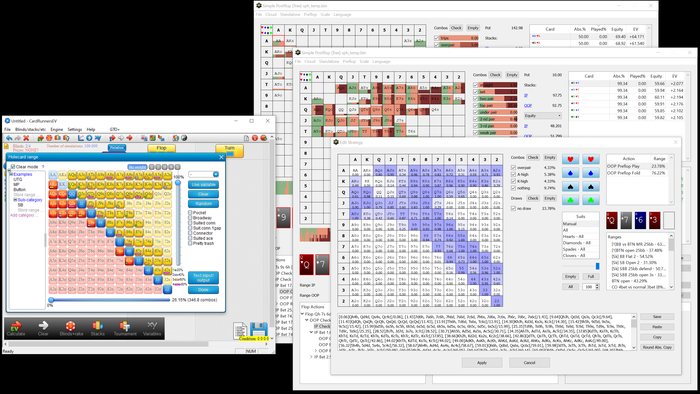Collapse the Sub-category tree node in Holecard range

15,200
